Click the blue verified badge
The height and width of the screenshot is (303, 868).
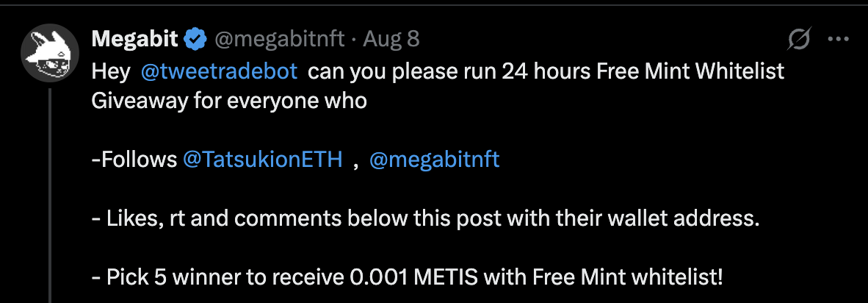coord(195,39)
